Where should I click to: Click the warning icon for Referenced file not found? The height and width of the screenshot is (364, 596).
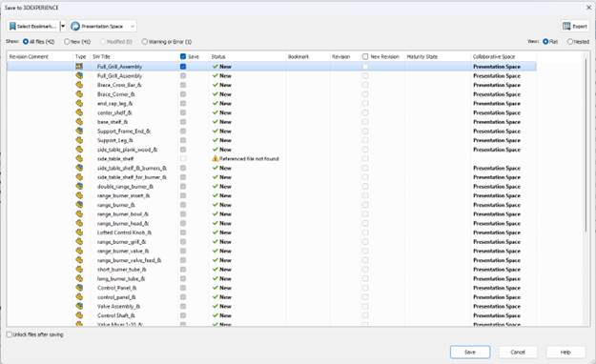pos(216,158)
